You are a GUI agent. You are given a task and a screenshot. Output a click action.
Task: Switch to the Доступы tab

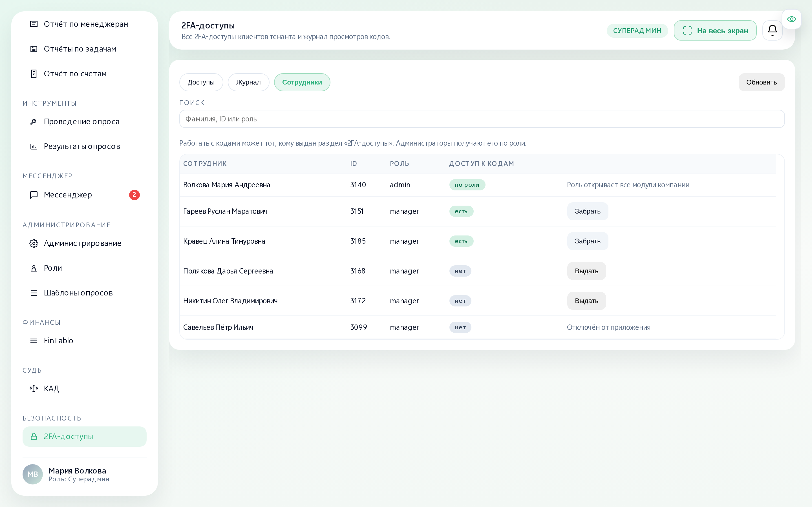click(201, 82)
